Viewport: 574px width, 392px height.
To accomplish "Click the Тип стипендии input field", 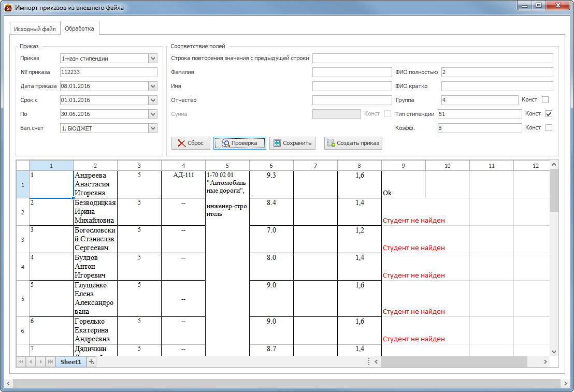I will point(480,114).
